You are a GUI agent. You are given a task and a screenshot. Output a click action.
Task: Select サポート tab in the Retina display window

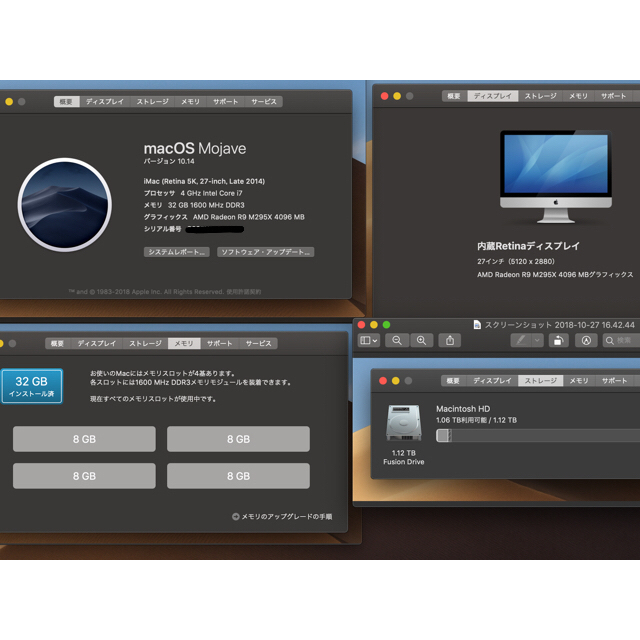(613, 96)
